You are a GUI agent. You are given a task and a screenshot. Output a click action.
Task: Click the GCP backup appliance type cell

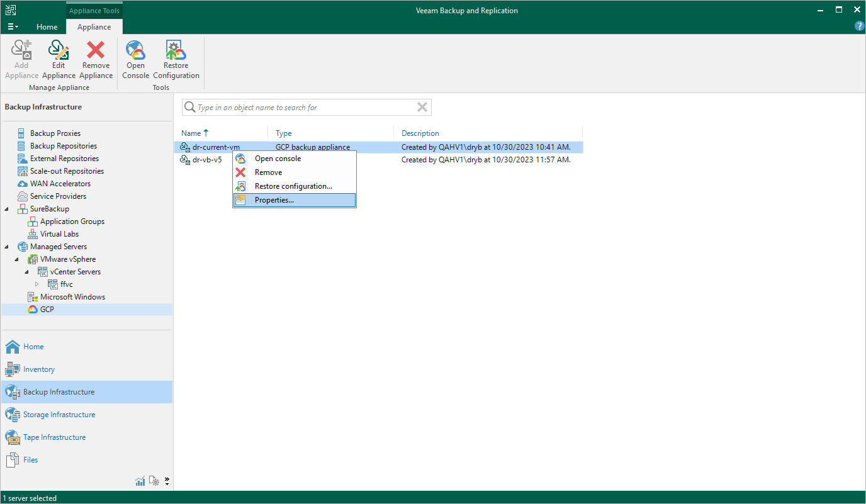pos(313,147)
